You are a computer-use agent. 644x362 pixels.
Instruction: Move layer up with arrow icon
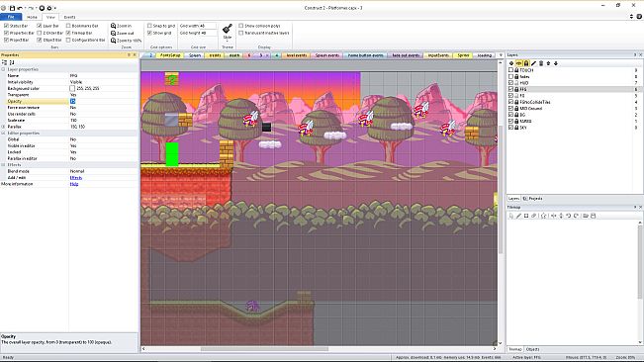click(548, 63)
